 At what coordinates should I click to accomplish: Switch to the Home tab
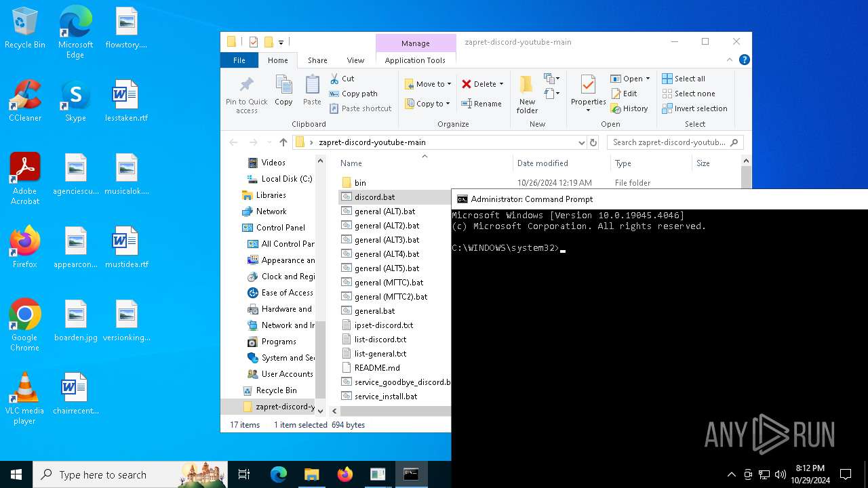[277, 60]
